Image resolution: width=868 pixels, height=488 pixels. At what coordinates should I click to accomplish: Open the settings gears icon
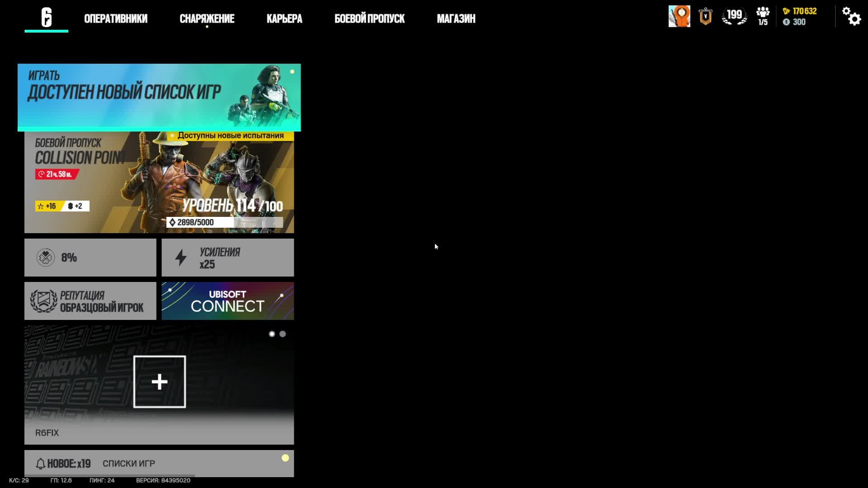[x=851, y=17]
